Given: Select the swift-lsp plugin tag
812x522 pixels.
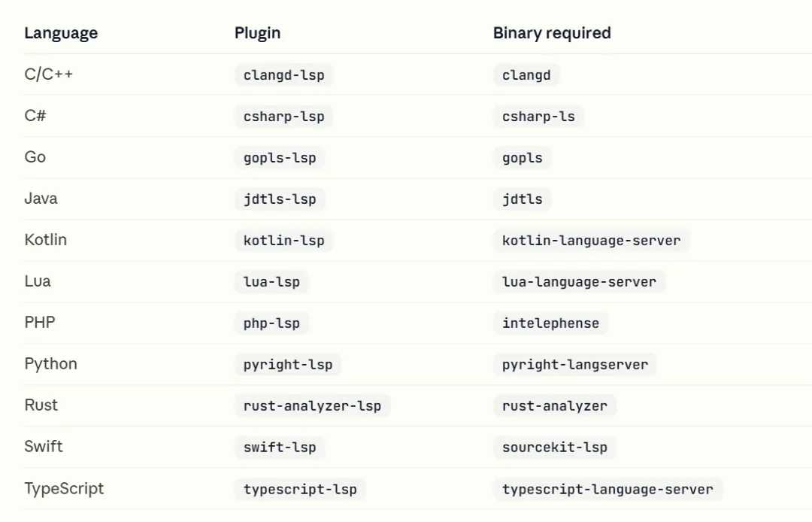Looking at the screenshot, I should click(280, 448).
